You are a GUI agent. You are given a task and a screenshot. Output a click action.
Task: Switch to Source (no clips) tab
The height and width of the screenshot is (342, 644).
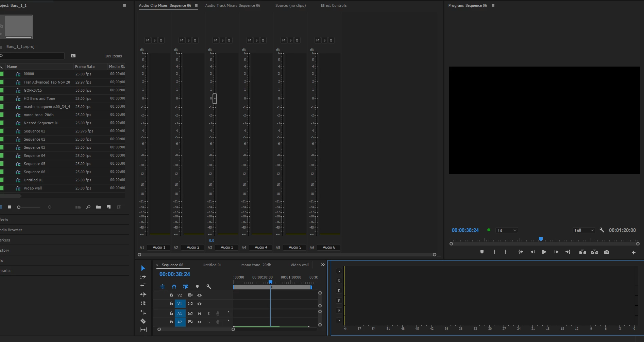coord(290,5)
